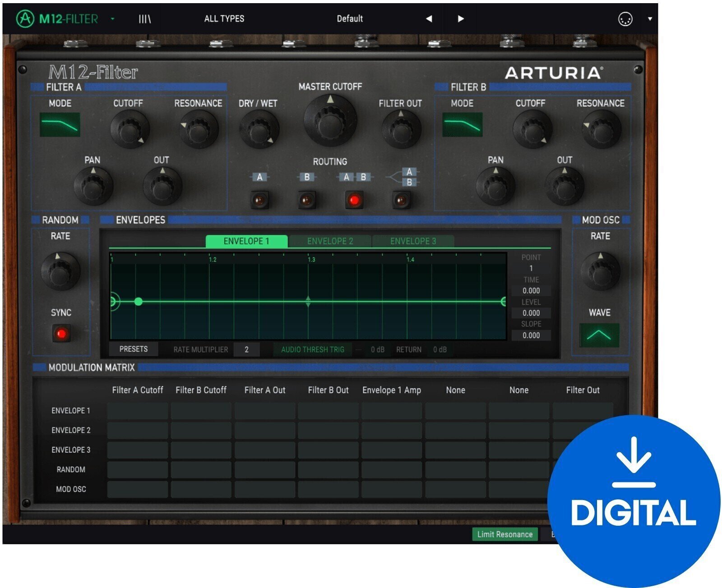Screen dimensions: 722x588
Task: Click the Limit Resonance button
Action: (x=505, y=534)
